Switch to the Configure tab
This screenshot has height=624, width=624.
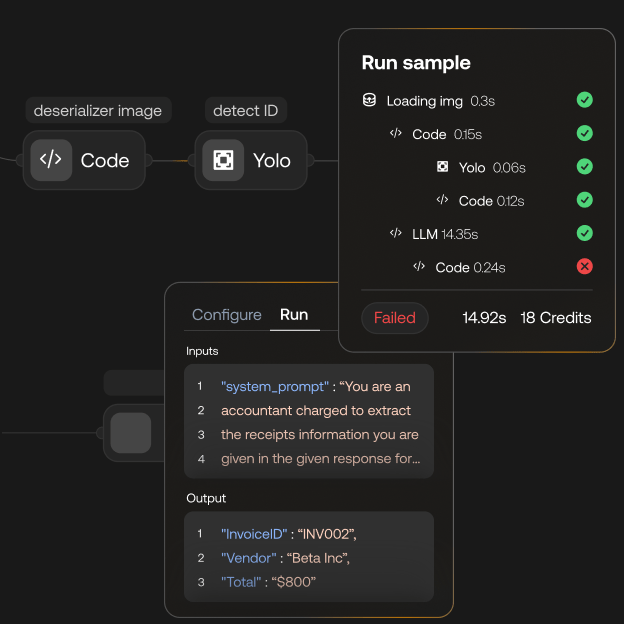[x=227, y=314]
